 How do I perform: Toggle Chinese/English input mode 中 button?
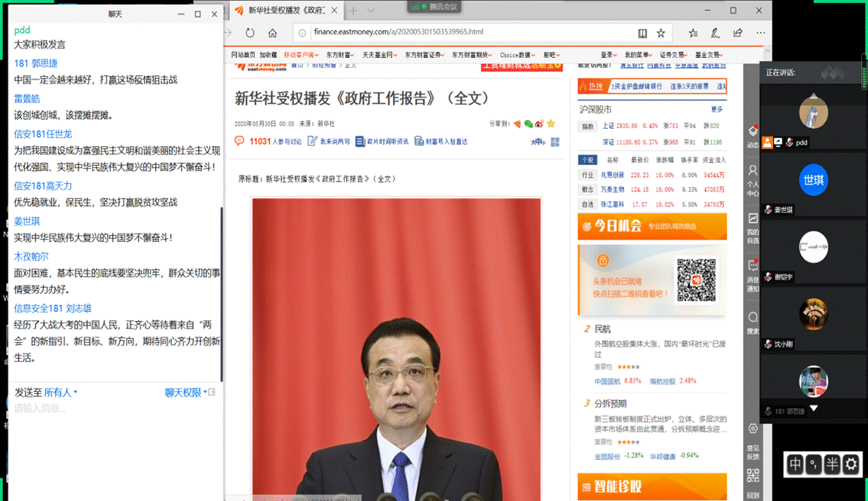(795, 464)
